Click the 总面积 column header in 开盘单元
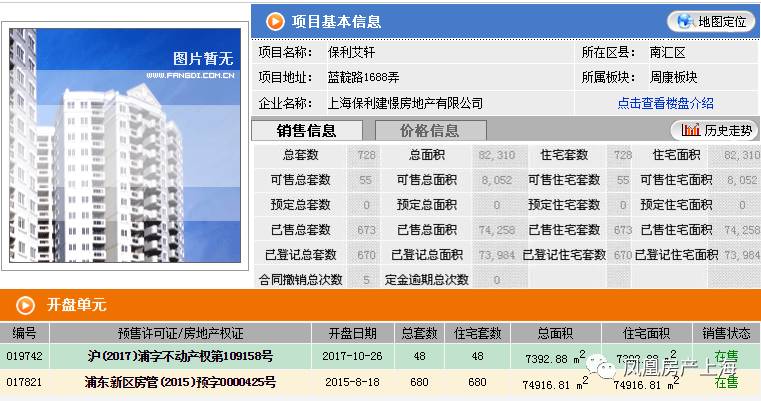Image resolution: width=761 pixels, height=401 pixels. [555, 333]
